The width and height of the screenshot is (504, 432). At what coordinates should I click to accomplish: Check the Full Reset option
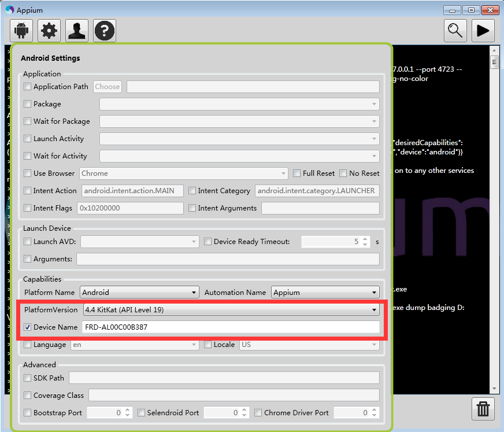tap(297, 173)
